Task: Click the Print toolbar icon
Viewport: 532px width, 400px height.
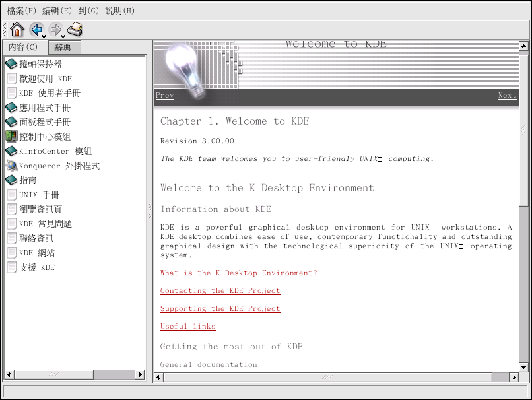Action: [75, 29]
